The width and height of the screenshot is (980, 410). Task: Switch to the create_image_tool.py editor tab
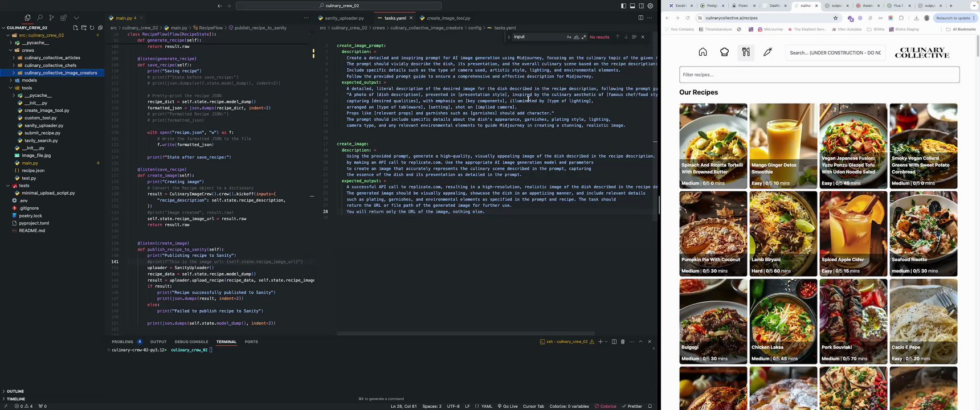click(448, 18)
